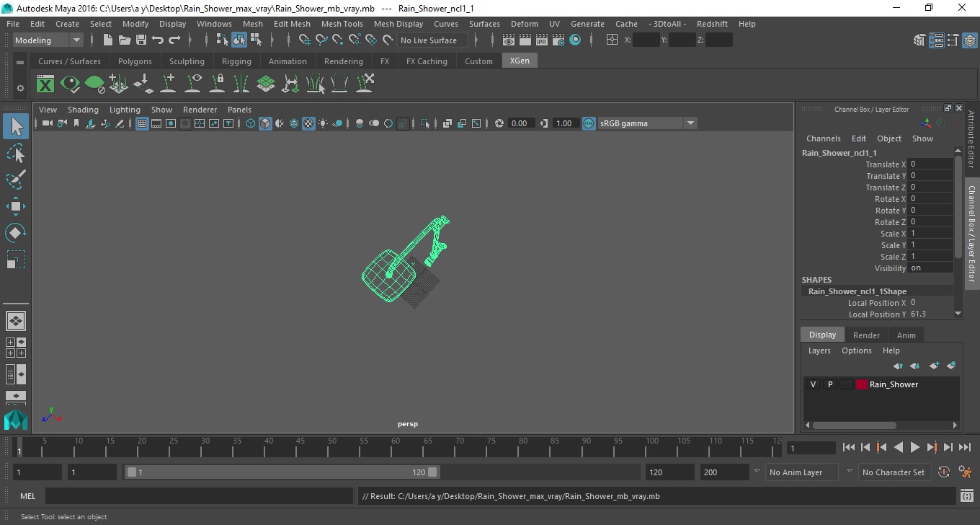Play animation forwards

(915, 447)
